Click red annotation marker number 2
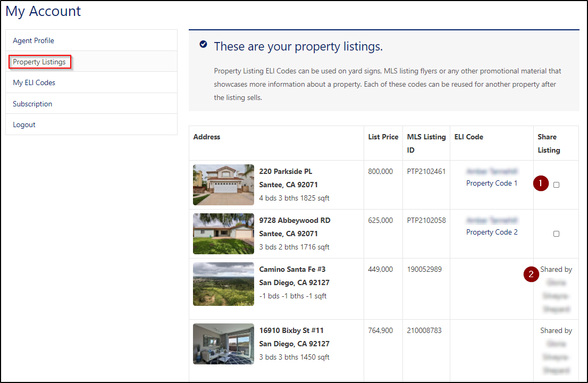588x383 pixels. click(530, 274)
